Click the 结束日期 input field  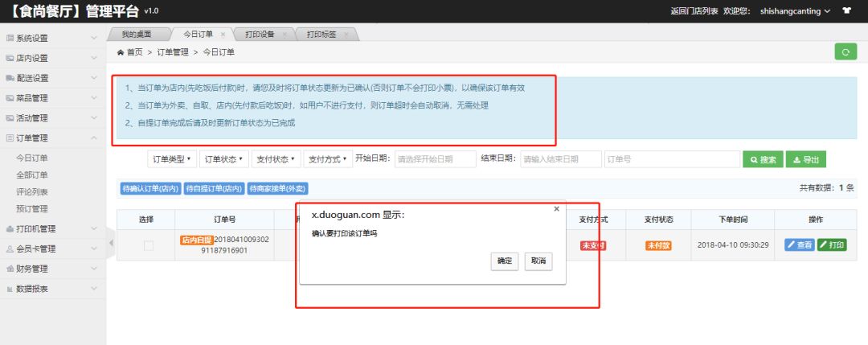[x=561, y=159]
